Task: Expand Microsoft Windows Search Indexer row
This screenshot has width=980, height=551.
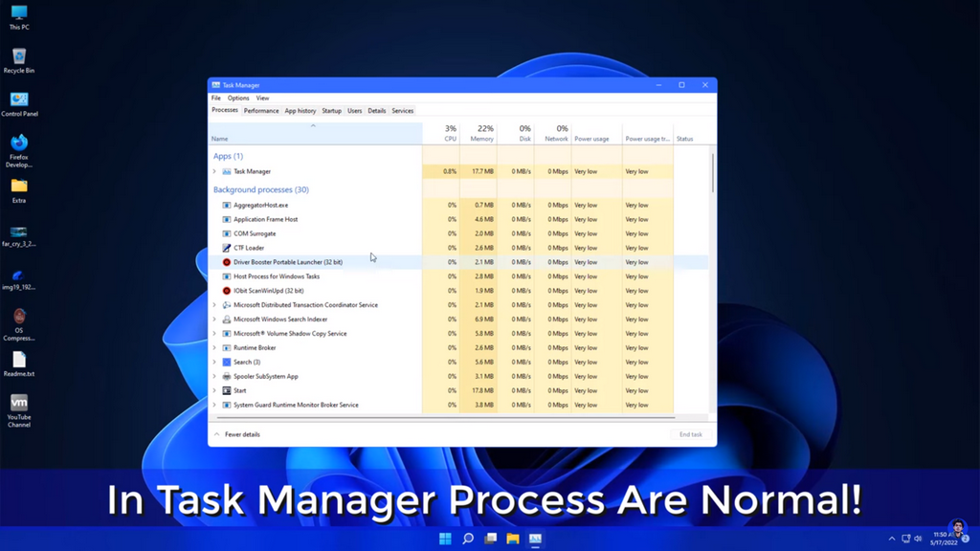Action: point(214,320)
